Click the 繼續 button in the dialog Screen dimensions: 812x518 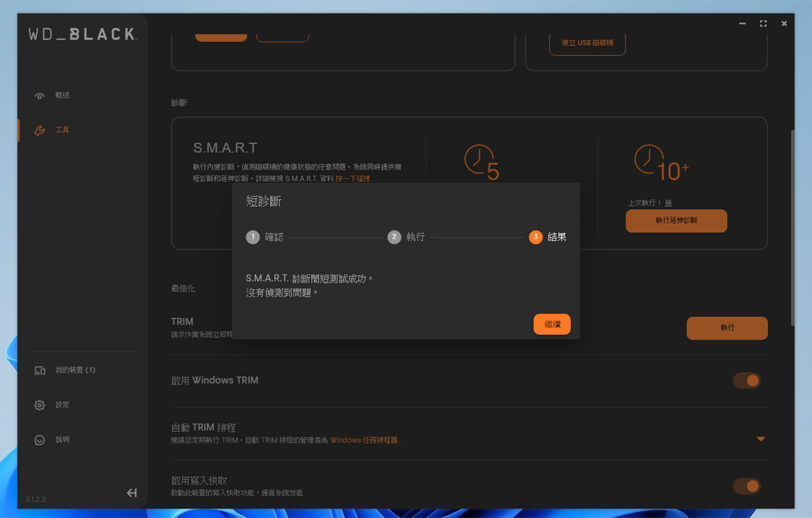551,324
